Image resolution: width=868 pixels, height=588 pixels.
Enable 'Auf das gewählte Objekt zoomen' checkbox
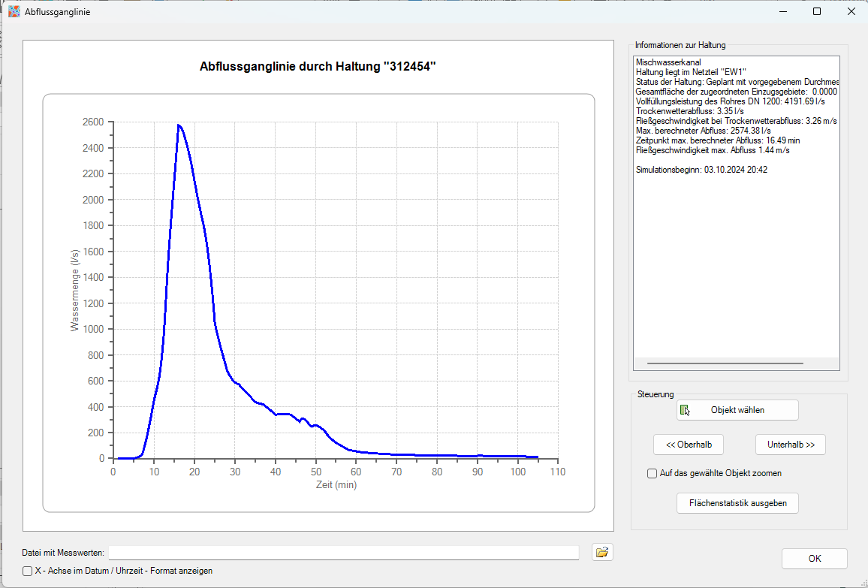652,474
